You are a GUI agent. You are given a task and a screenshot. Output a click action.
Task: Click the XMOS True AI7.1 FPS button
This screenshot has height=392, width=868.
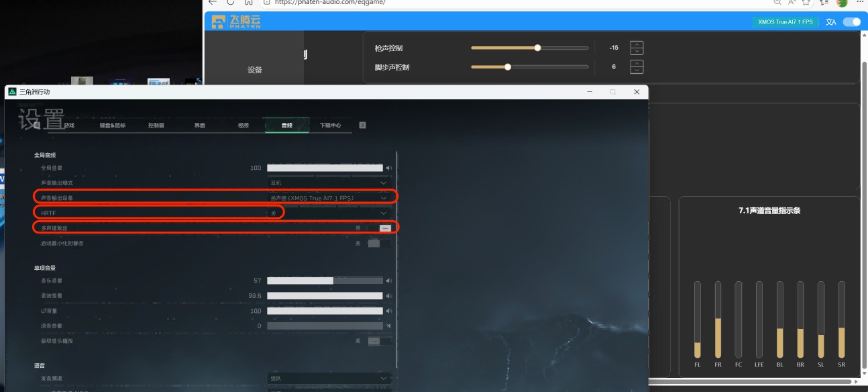tap(785, 21)
